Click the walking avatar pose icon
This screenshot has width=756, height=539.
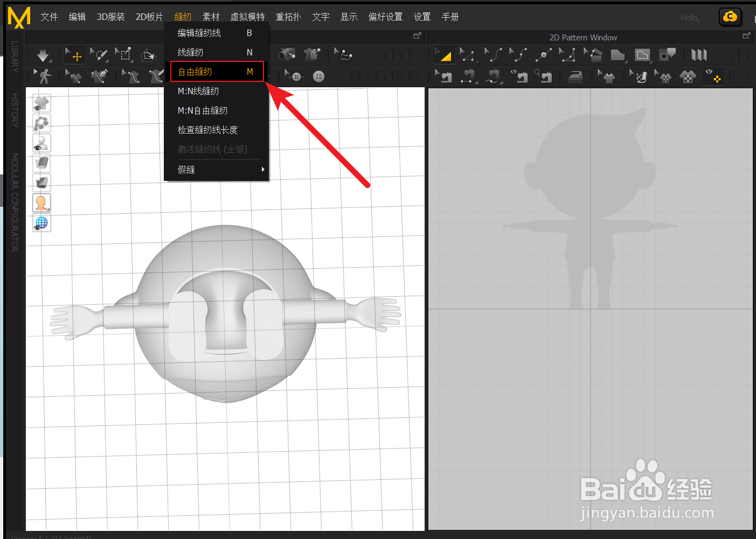(x=43, y=76)
